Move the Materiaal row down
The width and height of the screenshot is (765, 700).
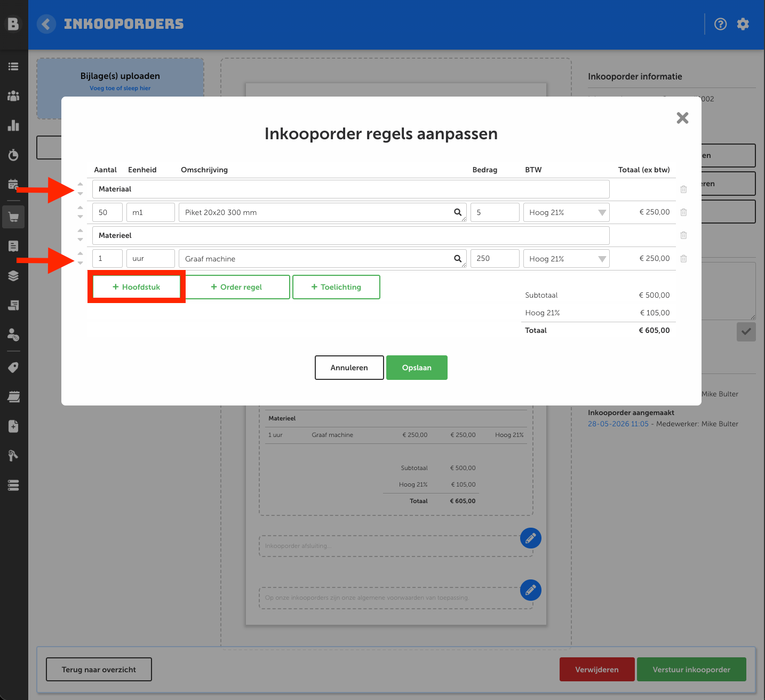pyautogui.click(x=80, y=194)
